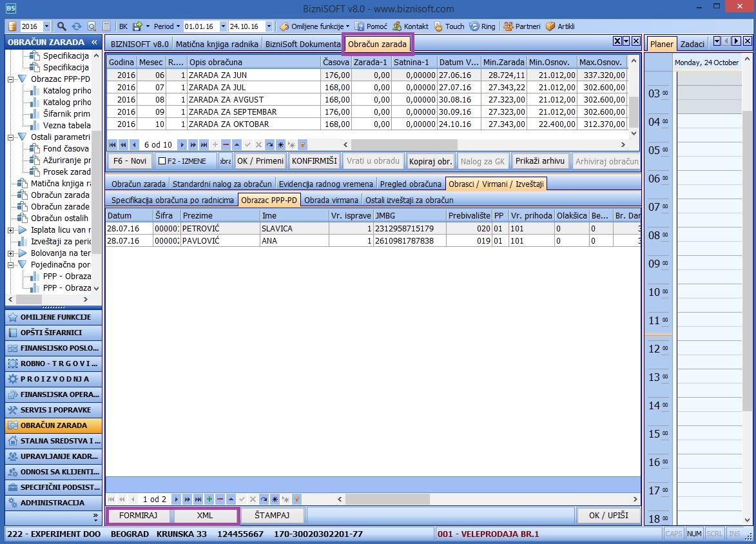Screen dimensions: 756x544
Task: Click the F6 - Novi button
Action: [x=130, y=161]
